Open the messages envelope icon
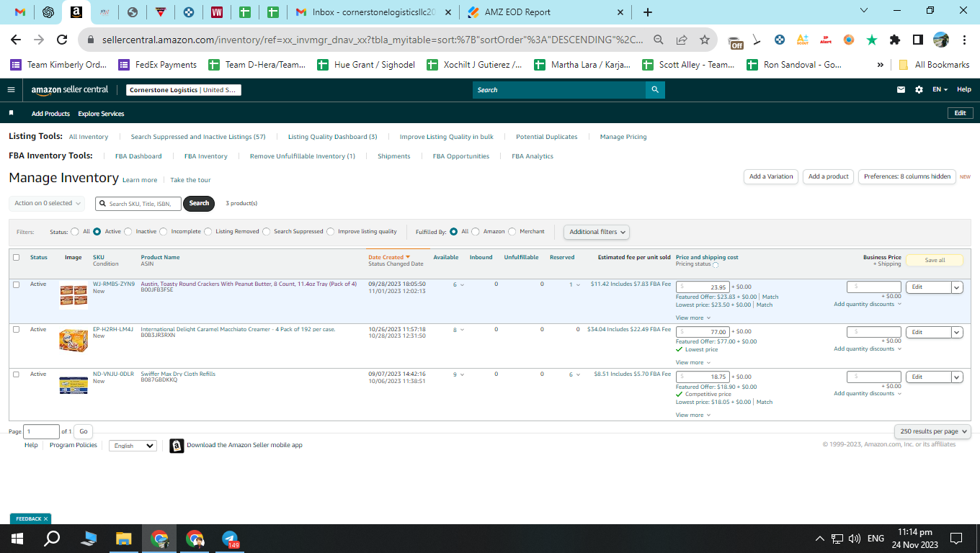 (x=901, y=90)
